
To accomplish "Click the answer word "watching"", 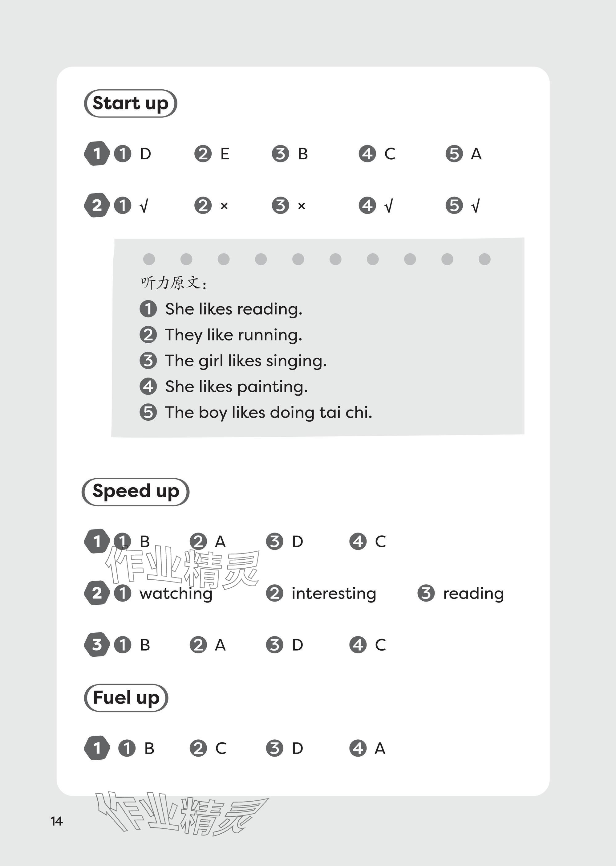I will (x=176, y=594).
